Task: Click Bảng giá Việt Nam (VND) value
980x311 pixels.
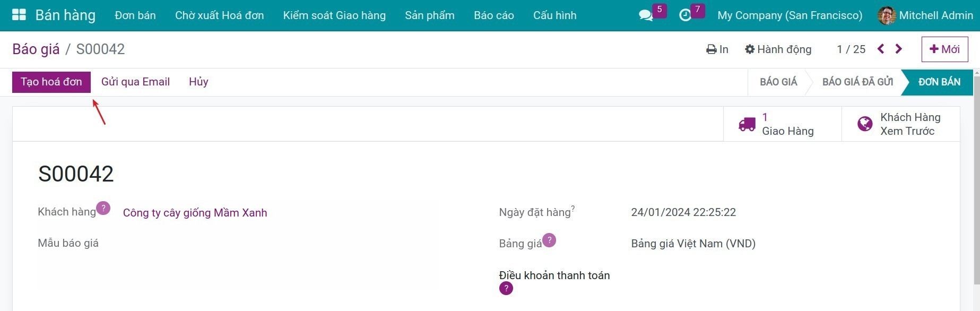Action: (693, 244)
